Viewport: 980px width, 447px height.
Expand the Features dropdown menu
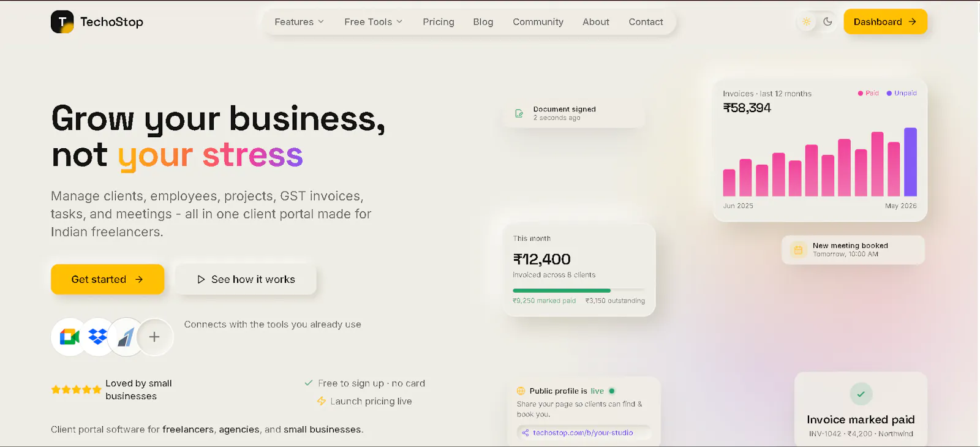coord(299,22)
